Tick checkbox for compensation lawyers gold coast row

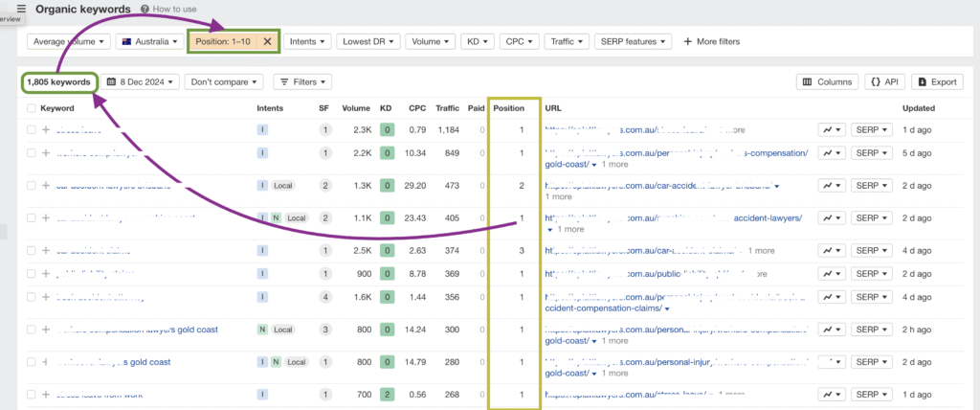coord(31,330)
